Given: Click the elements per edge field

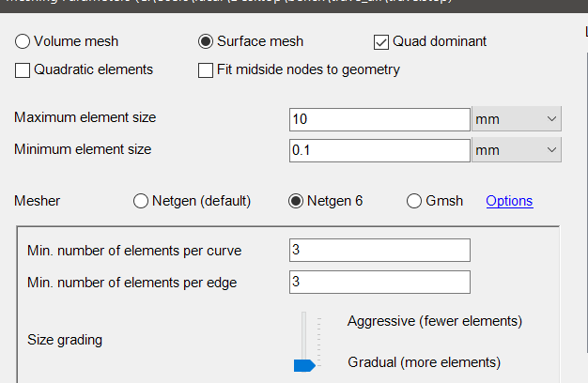Looking at the screenshot, I should (379, 282).
